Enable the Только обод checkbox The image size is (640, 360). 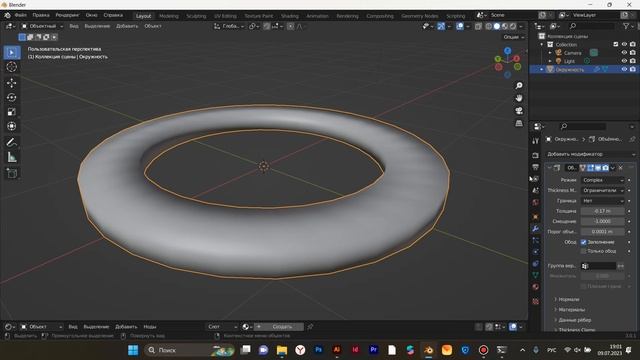[x=583, y=251]
